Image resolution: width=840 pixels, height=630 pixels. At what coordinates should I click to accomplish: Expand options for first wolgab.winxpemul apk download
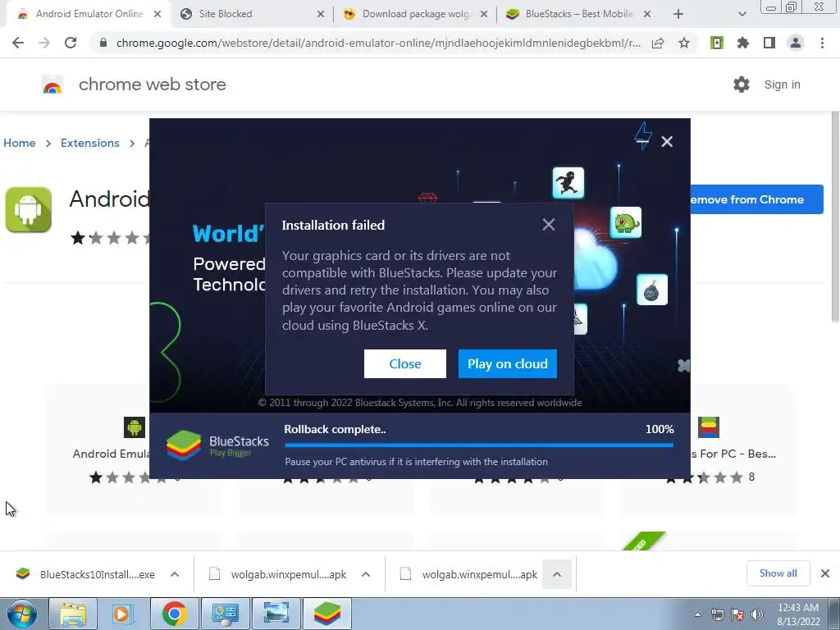click(366, 574)
